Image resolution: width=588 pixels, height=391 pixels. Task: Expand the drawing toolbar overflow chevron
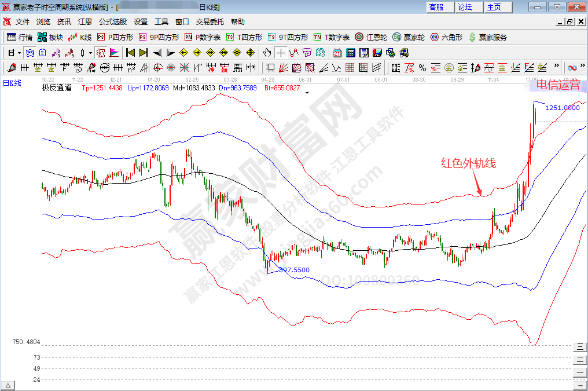click(x=557, y=67)
